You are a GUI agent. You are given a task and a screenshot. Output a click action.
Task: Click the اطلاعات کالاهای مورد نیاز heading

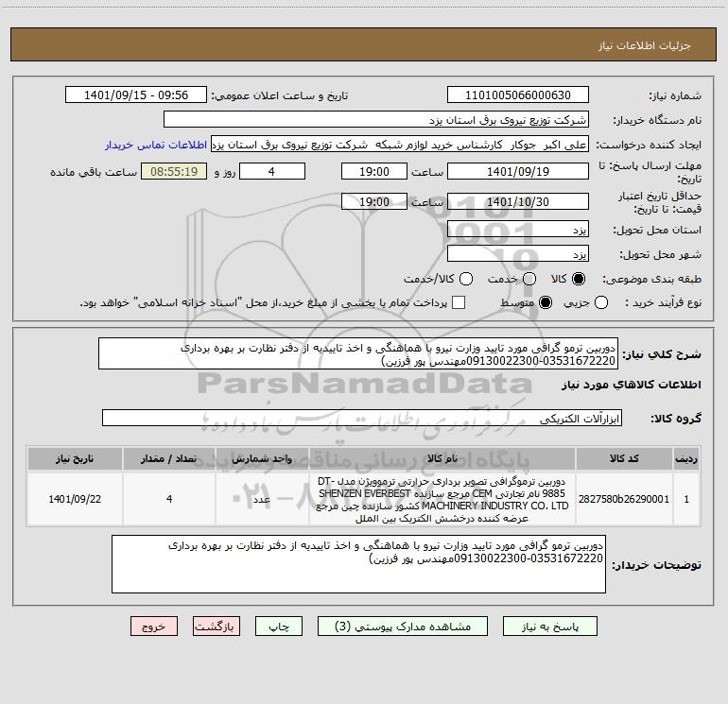click(631, 385)
